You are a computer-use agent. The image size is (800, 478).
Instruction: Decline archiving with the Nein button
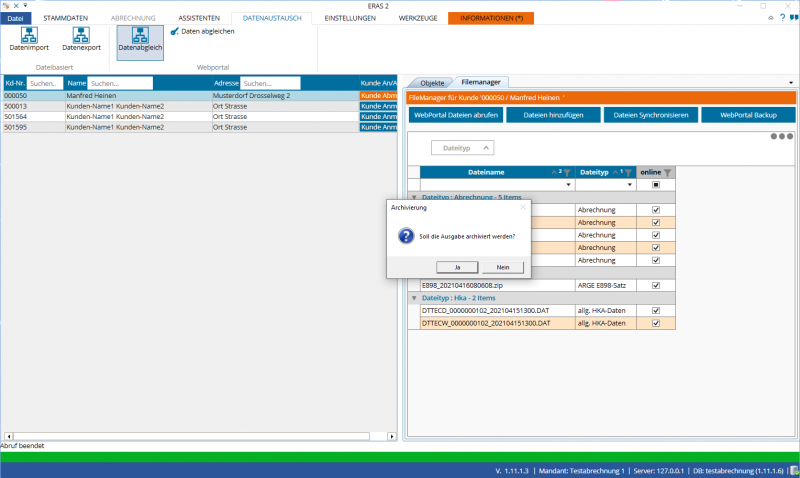[x=503, y=267]
